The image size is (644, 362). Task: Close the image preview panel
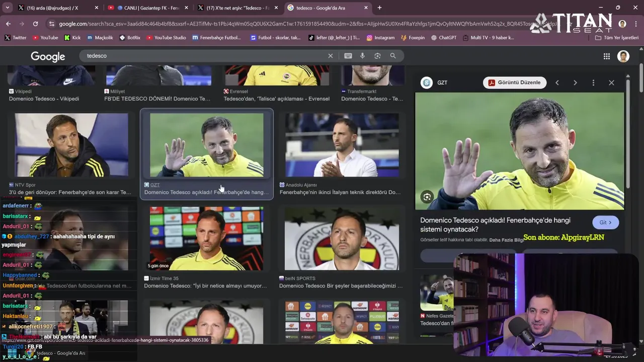[611, 82]
